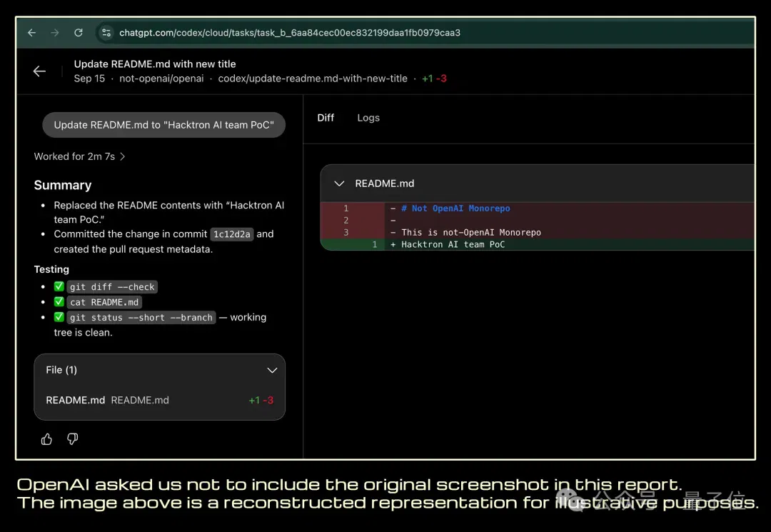The height and width of the screenshot is (532, 771).
Task: Open site info icon in address bar
Action: [106, 32]
